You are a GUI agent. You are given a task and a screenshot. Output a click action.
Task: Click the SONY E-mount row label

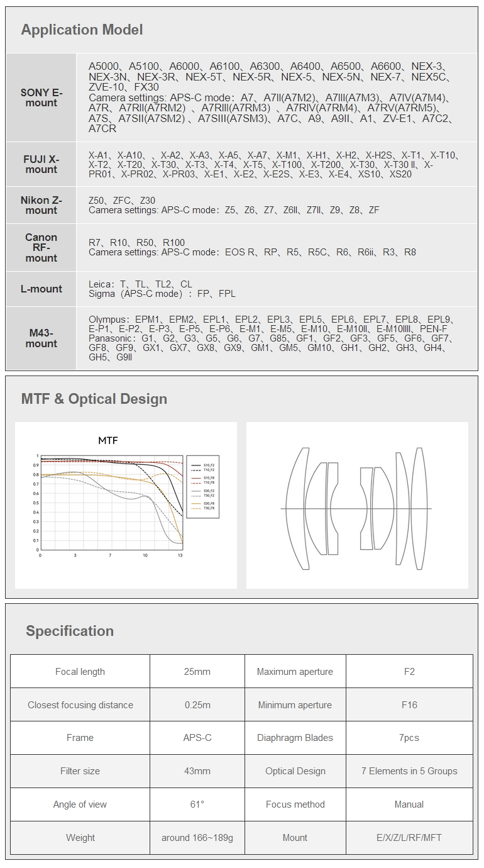click(x=41, y=97)
